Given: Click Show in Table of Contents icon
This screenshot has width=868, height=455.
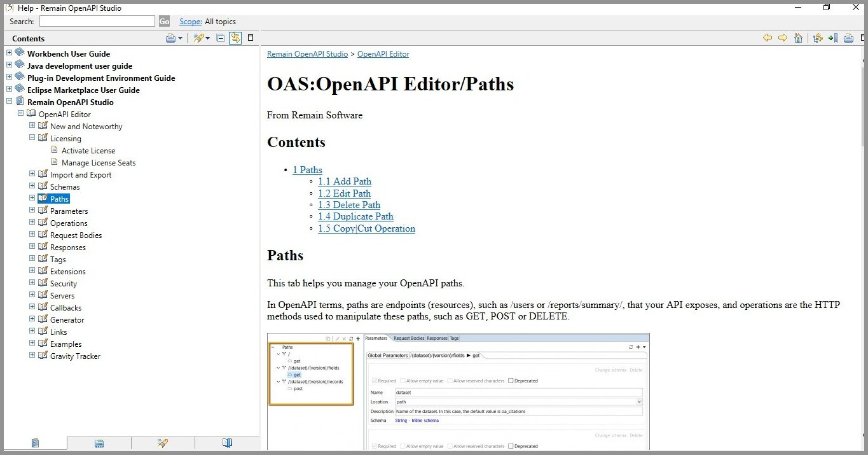Looking at the screenshot, I should tap(818, 38).
